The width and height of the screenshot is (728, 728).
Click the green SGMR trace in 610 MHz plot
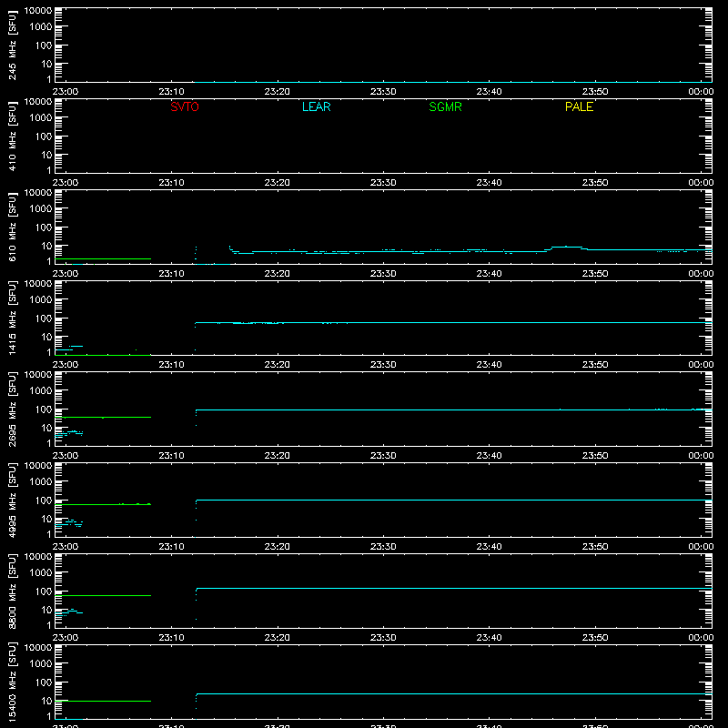click(x=103, y=258)
